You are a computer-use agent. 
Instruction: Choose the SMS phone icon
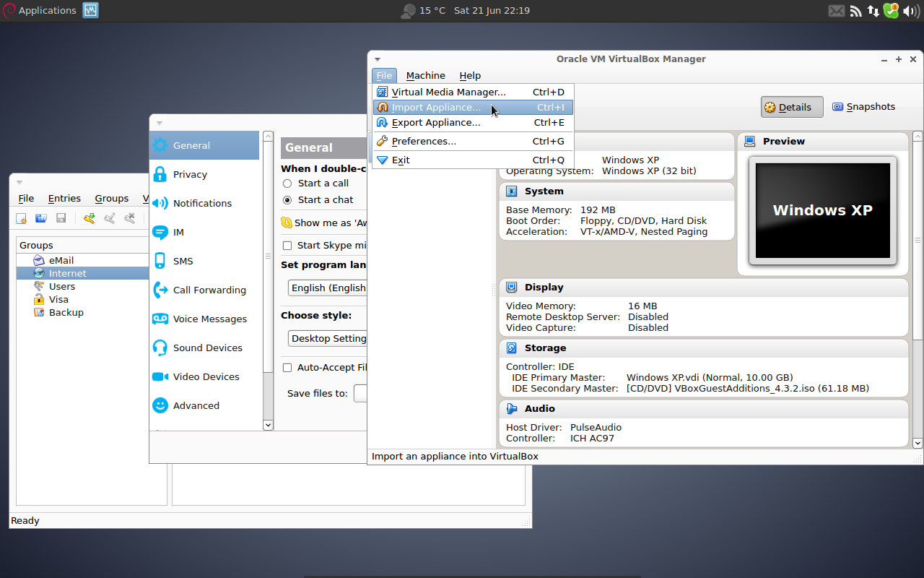tap(160, 261)
